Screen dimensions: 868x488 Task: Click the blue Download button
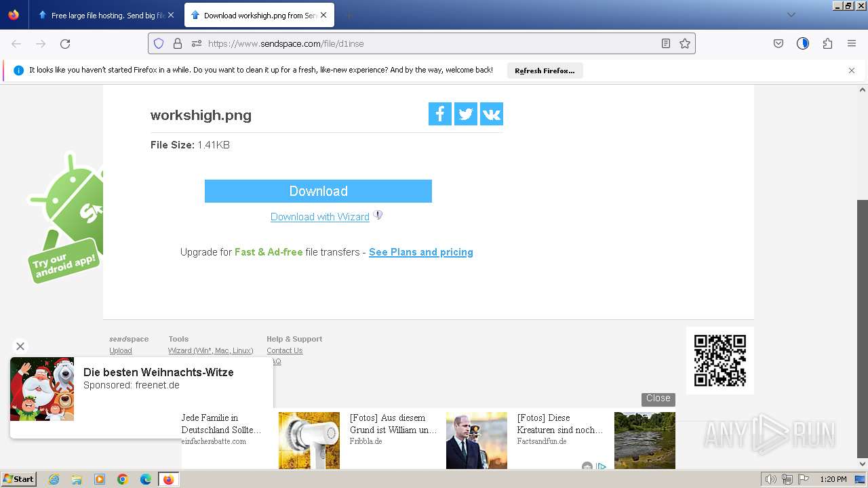tap(318, 191)
